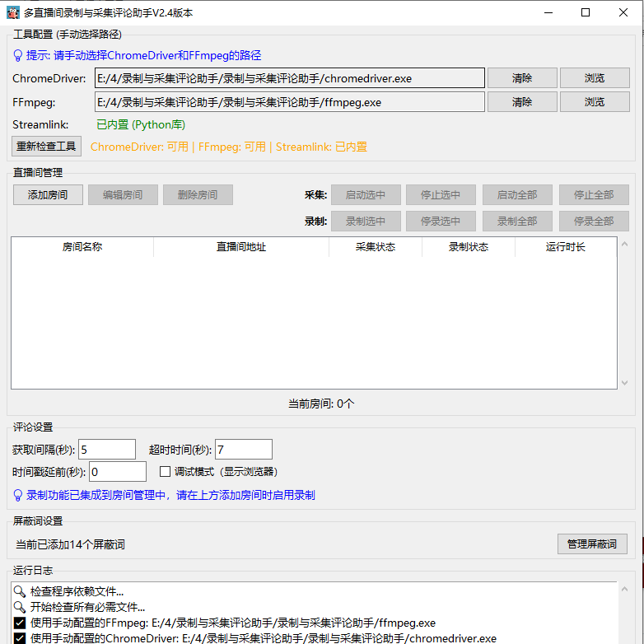Click the checkmark icon on the FFmpeg log line
This screenshot has width=644, height=644.
pyautogui.click(x=20, y=623)
